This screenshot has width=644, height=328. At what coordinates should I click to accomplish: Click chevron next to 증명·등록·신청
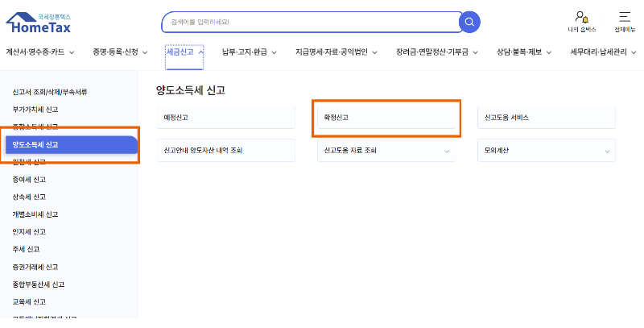point(145,52)
